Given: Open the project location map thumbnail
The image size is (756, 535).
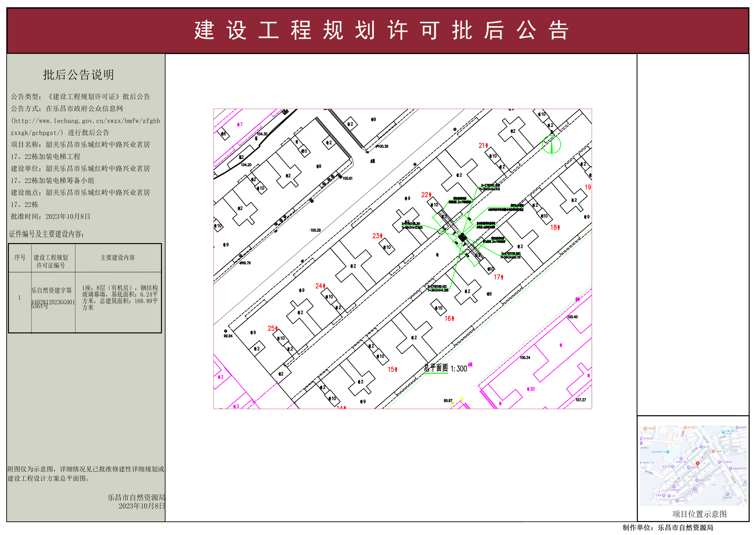Looking at the screenshot, I should click(693, 465).
